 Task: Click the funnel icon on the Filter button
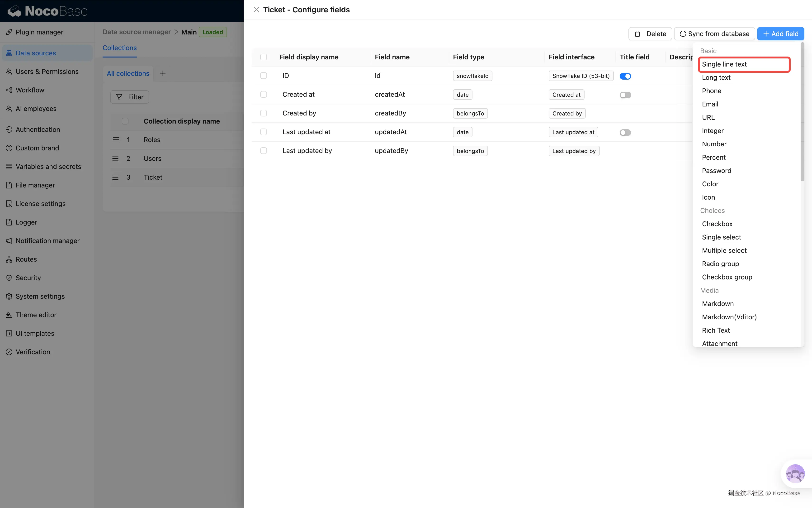pos(119,97)
